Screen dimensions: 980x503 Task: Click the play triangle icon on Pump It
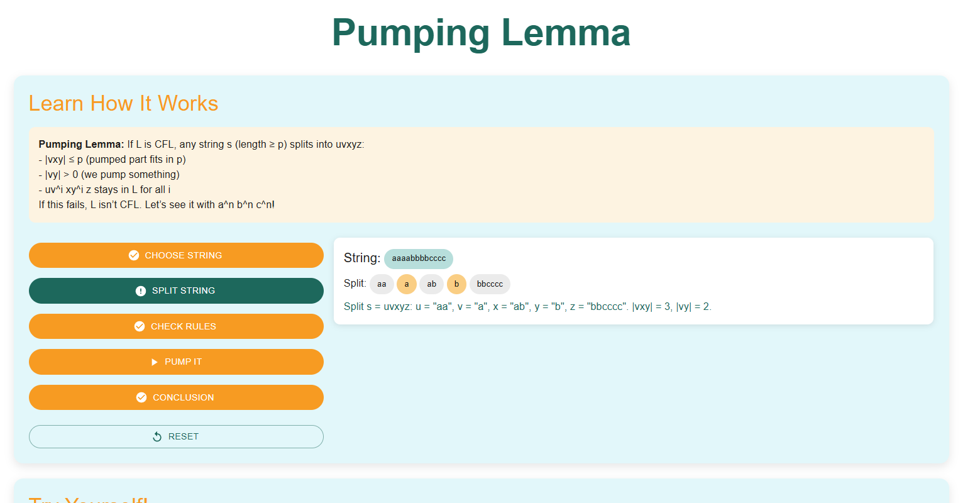pyautogui.click(x=155, y=362)
